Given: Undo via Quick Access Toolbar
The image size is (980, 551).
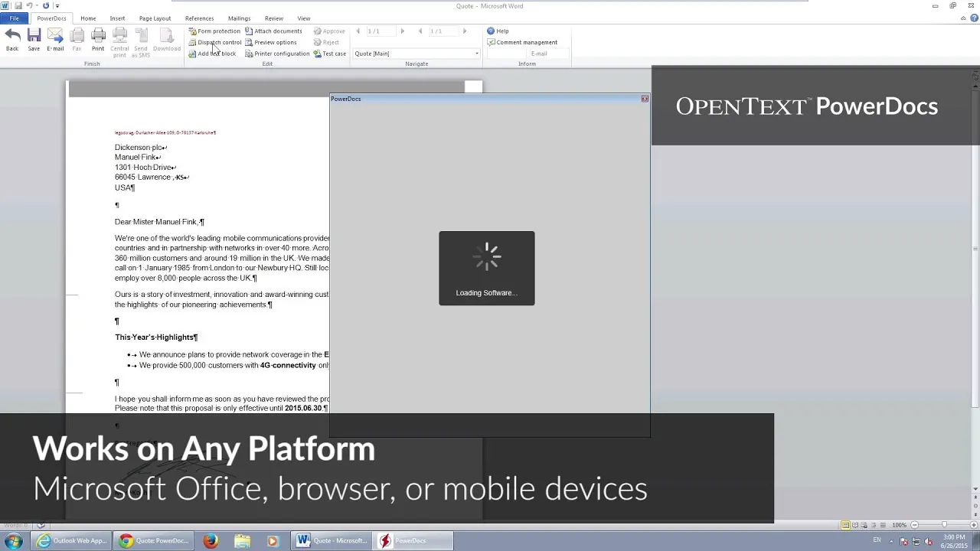Looking at the screenshot, I should click(x=29, y=5).
